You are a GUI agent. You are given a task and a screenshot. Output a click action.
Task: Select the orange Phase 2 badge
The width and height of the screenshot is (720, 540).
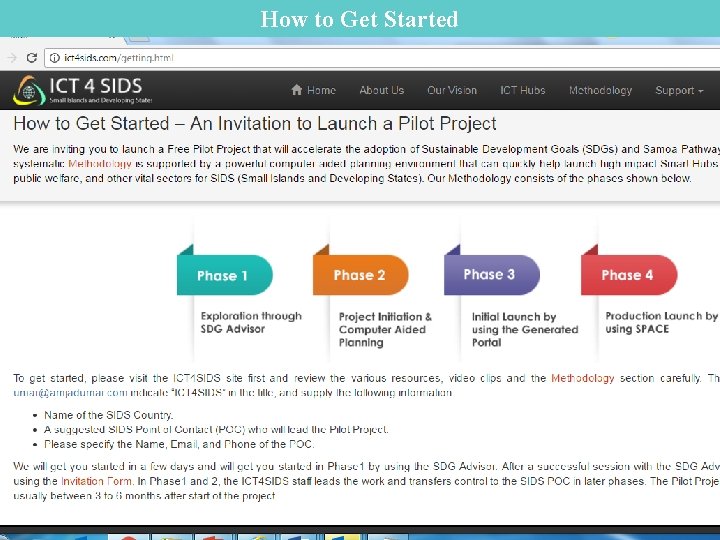360,275
